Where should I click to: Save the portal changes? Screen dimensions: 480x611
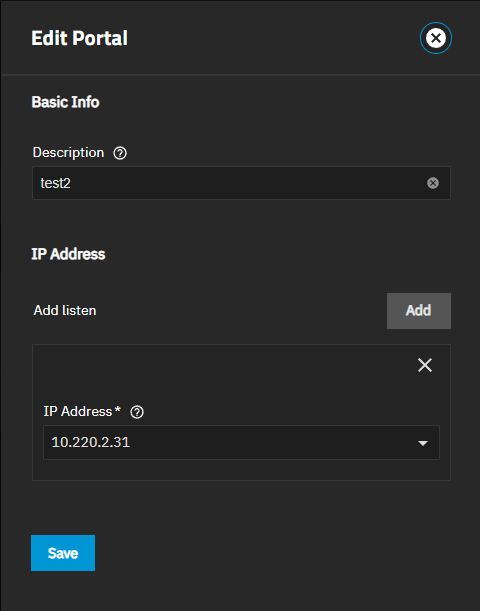point(63,553)
